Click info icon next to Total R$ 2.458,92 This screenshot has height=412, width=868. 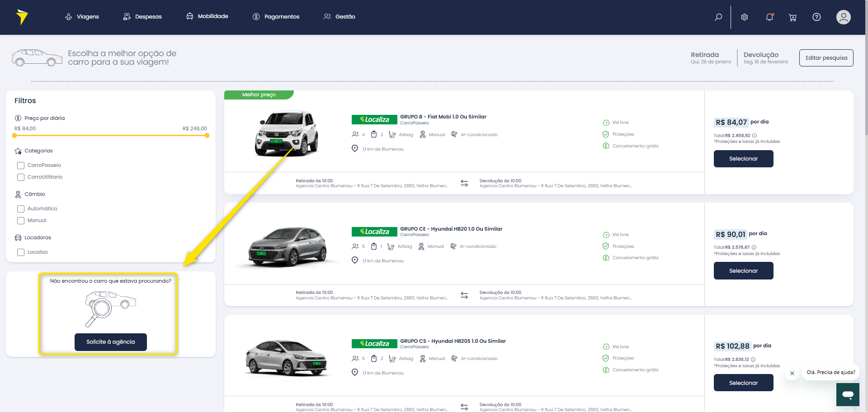pyautogui.click(x=755, y=136)
